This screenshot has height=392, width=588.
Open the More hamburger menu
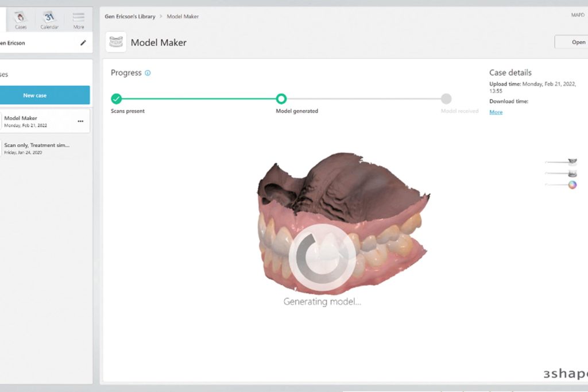click(x=79, y=19)
